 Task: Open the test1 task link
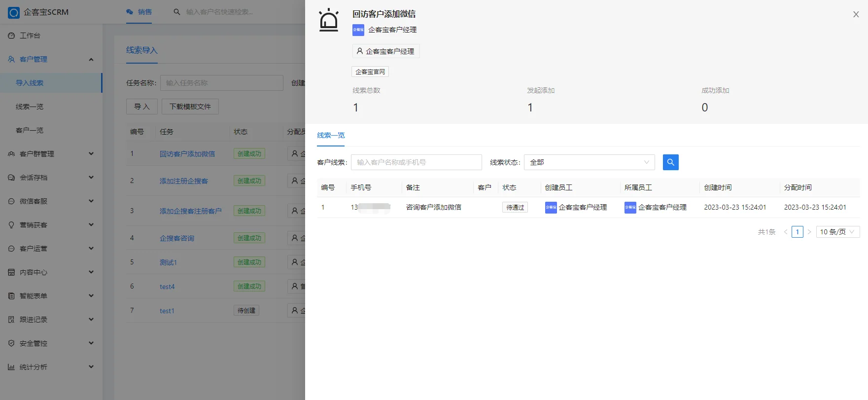coord(167,311)
